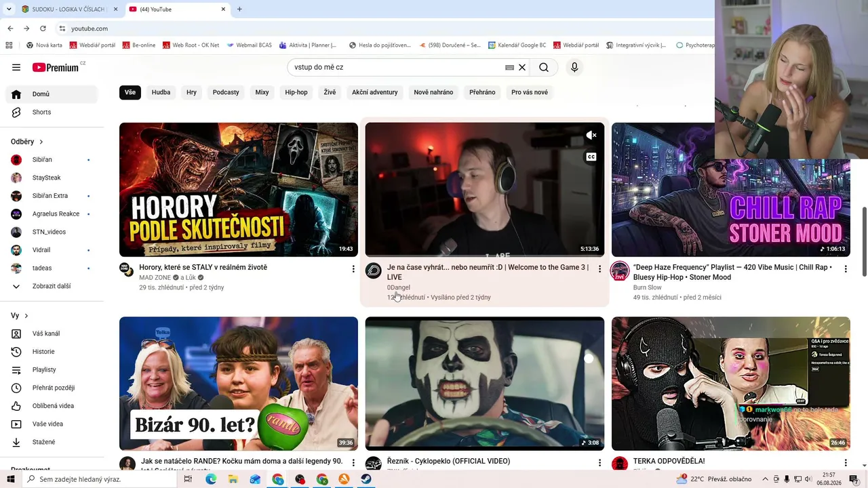The width and height of the screenshot is (868, 488).
Task: Open Oblíbená videa in the sidebar
Action: click(x=52, y=406)
